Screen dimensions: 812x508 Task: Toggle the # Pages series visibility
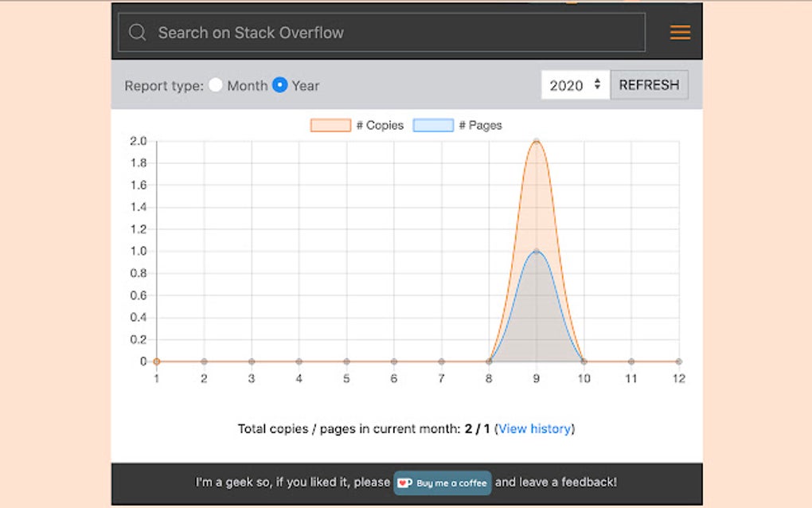467,125
